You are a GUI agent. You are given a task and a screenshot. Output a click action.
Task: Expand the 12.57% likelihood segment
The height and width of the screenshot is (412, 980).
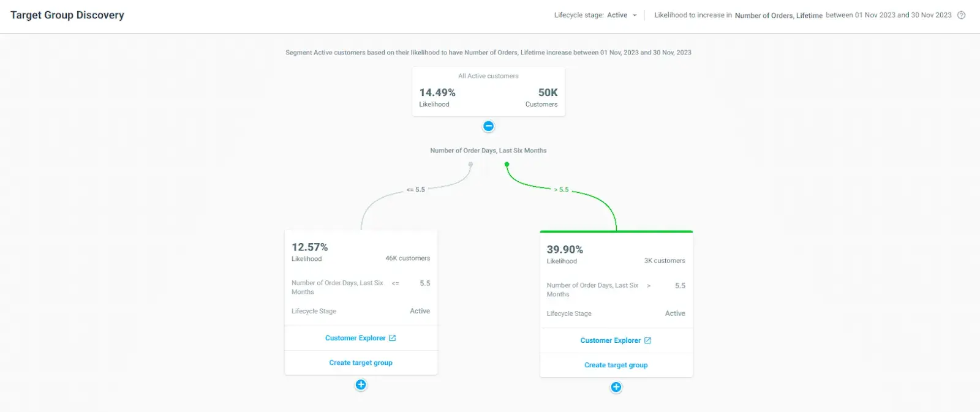(x=361, y=384)
